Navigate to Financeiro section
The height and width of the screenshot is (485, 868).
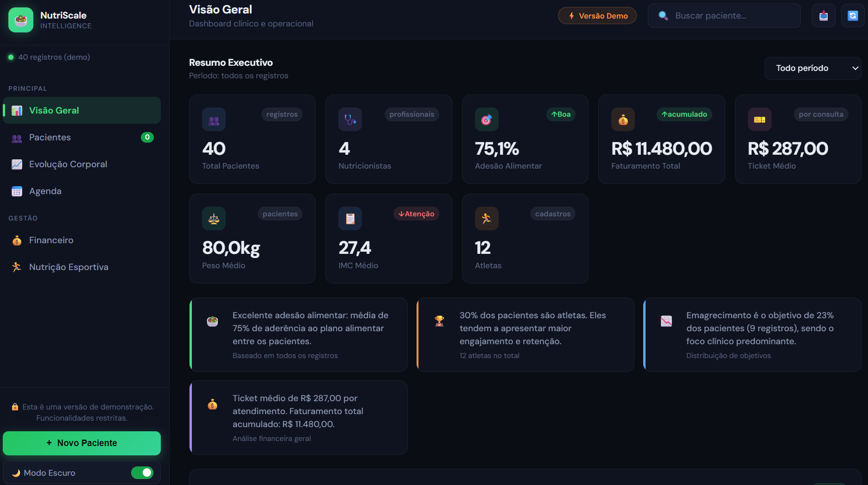82,240
